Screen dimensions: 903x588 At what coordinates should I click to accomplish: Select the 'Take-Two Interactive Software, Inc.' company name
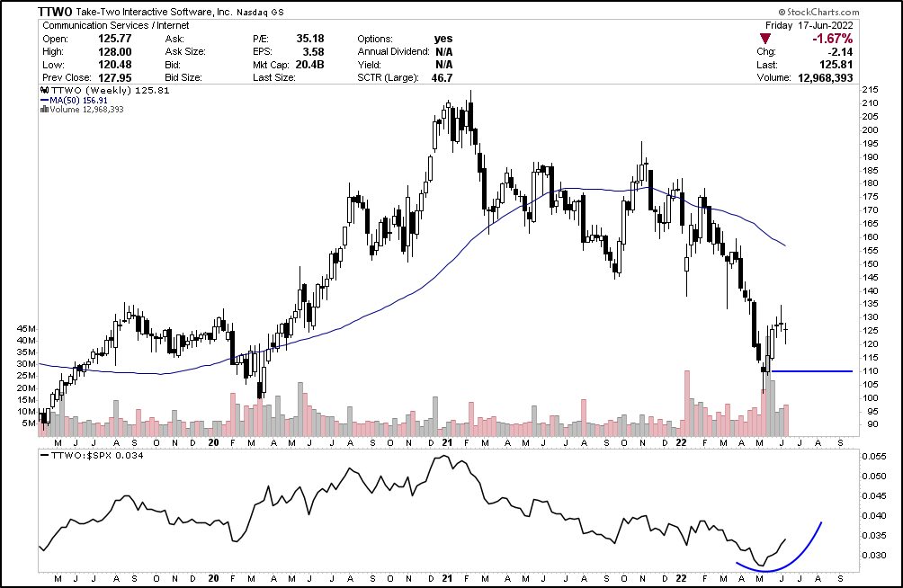tap(155, 12)
